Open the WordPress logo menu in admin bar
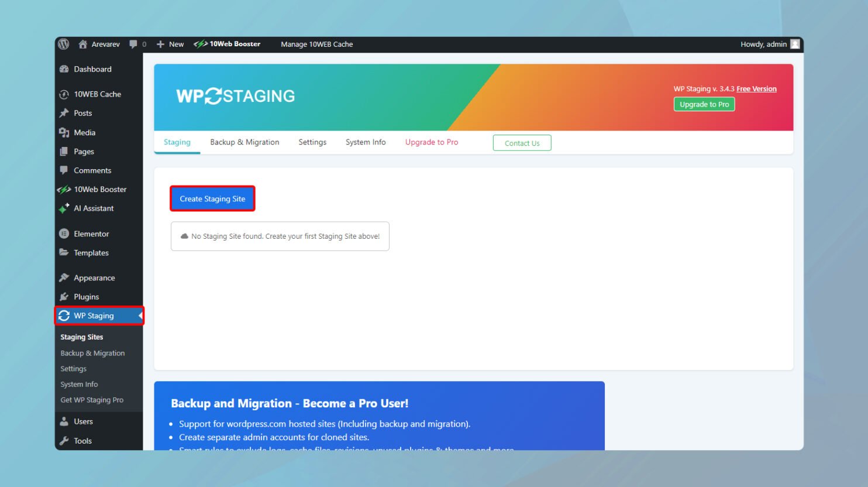This screenshot has height=487, width=868. click(x=63, y=44)
